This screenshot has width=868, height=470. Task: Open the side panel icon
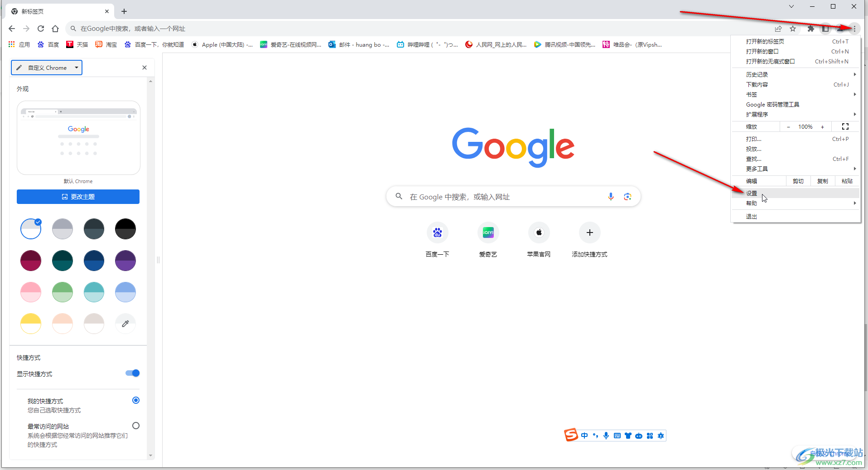click(825, 29)
